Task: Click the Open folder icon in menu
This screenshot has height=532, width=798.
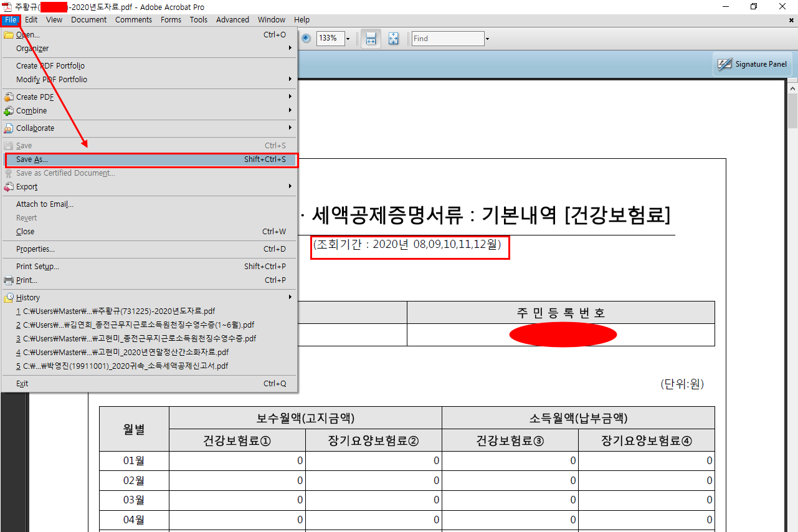Action: pyautogui.click(x=9, y=35)
